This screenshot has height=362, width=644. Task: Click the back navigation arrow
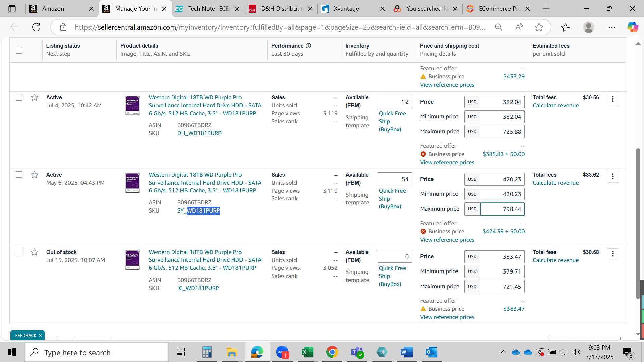click(x=14, y=27)
